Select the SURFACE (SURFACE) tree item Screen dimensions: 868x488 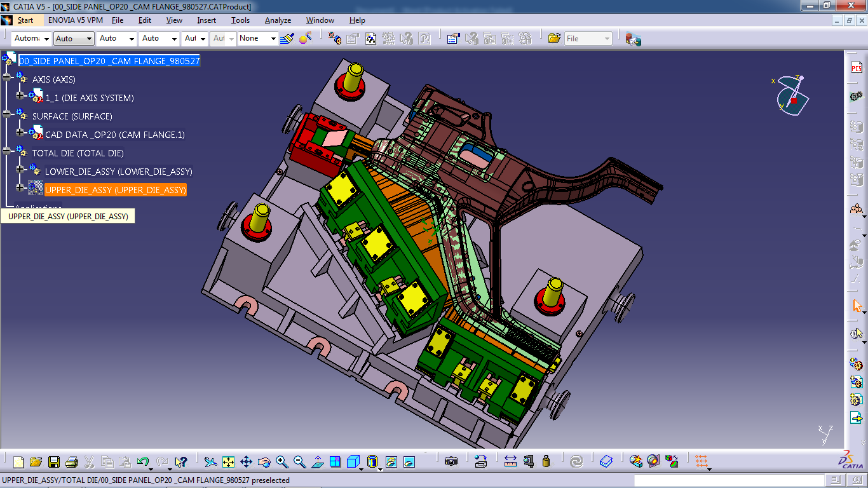72,116
